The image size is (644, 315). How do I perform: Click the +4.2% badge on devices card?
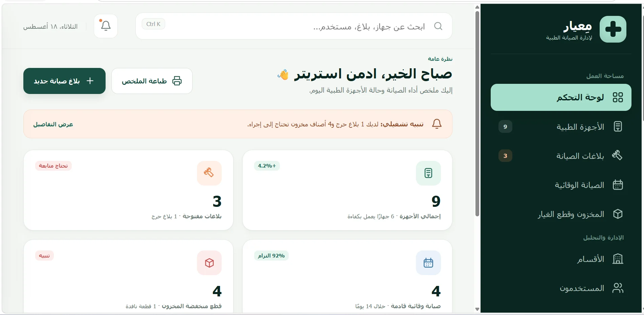tap(267, 166)
